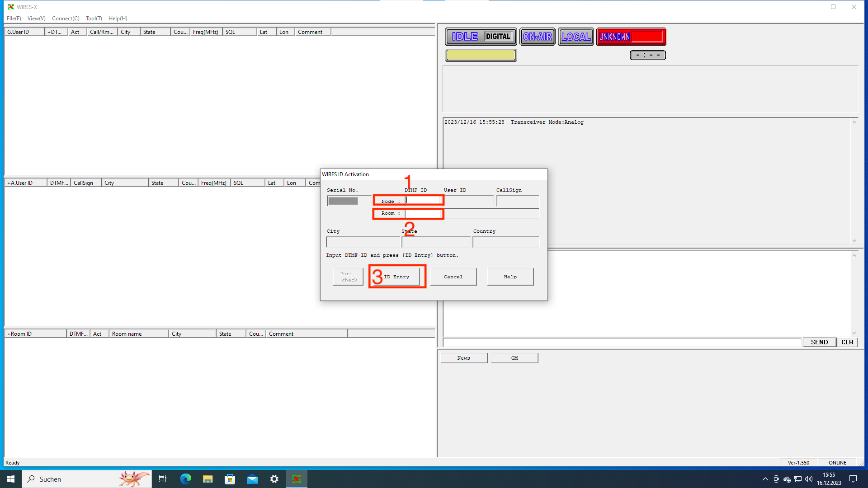The image size is (868, 488).
Task: Click the Port check button
Action: tap(348, 277)
